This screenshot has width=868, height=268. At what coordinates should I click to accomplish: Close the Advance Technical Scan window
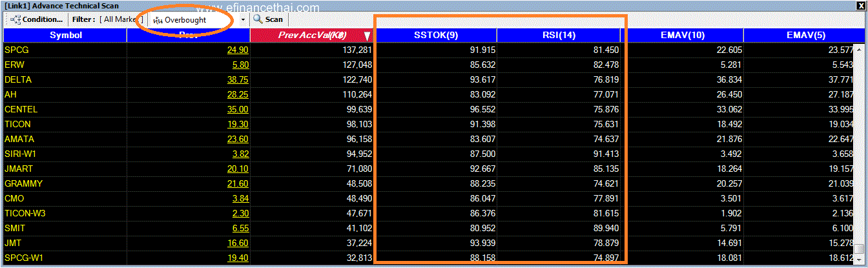point(862,5)
